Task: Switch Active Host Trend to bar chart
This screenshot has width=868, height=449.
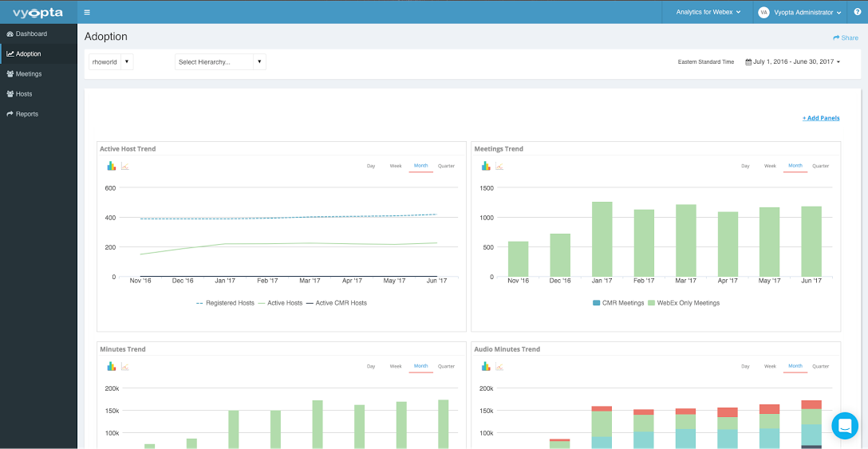Action: tap(111, 166)
